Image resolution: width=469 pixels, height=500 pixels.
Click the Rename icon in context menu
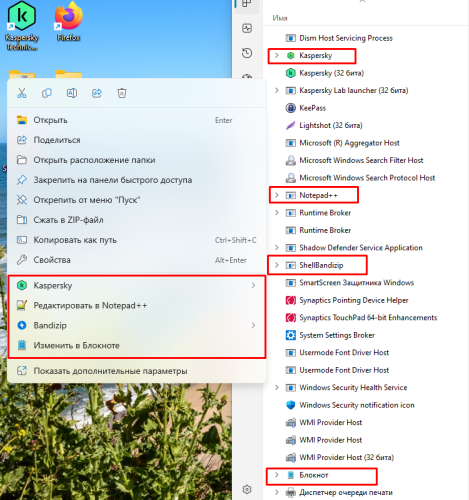[x=72, y=93]
